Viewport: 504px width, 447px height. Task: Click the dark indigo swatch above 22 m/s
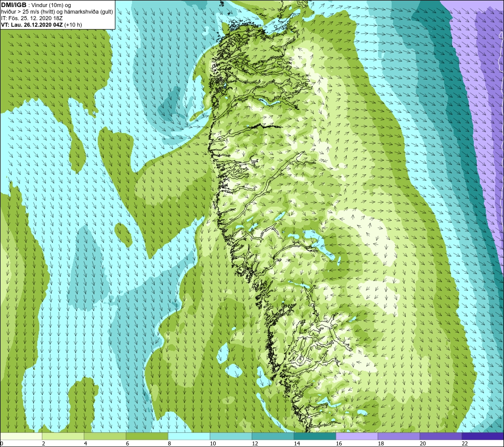483,436
